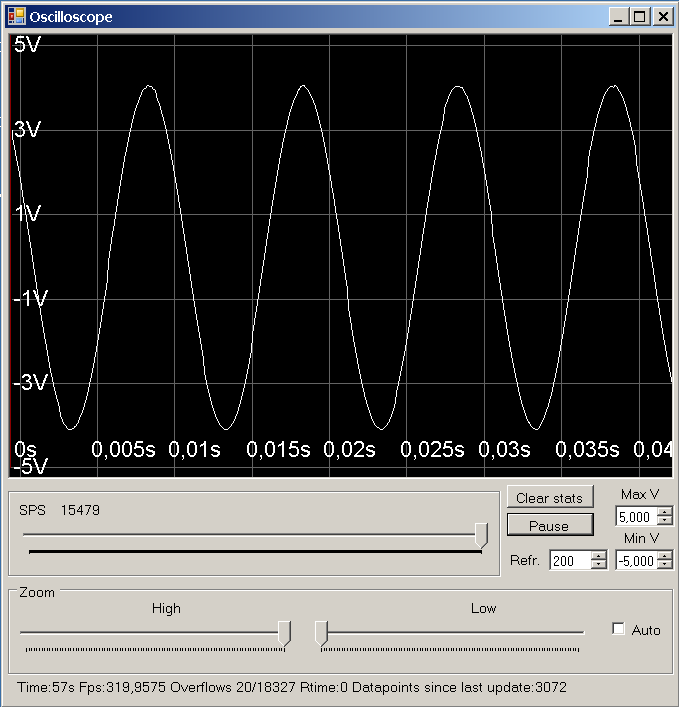
Task: Click the -3V axis label
Action: [x=30, y=382]
